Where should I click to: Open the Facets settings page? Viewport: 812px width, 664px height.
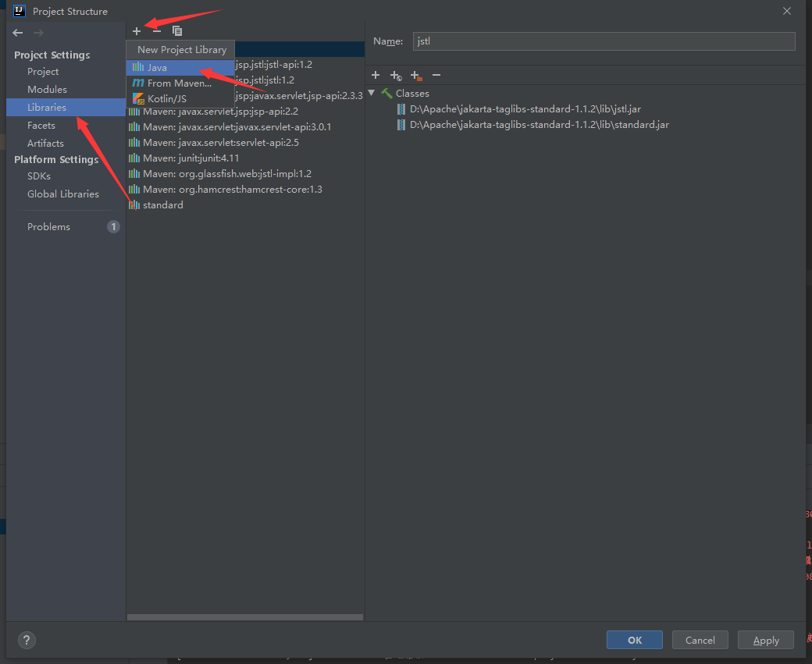pyautogui.click(x=41, y=126)
